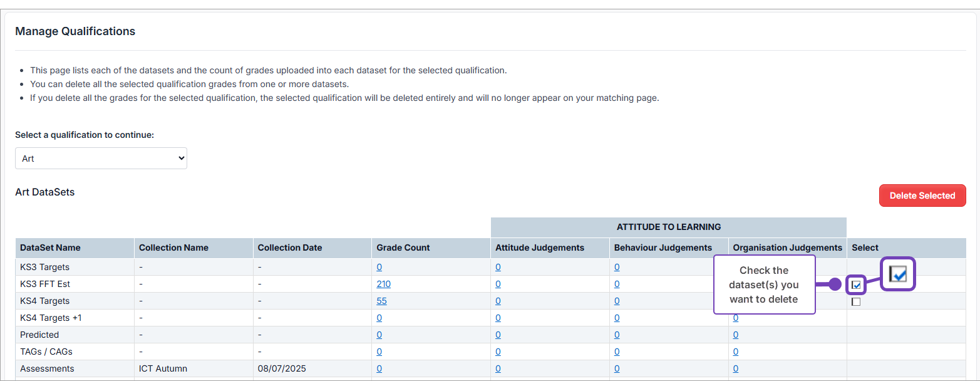Click the 'Check the dataset(s)' callout box
Screen dimensions: 980x381
coord(764,284)
